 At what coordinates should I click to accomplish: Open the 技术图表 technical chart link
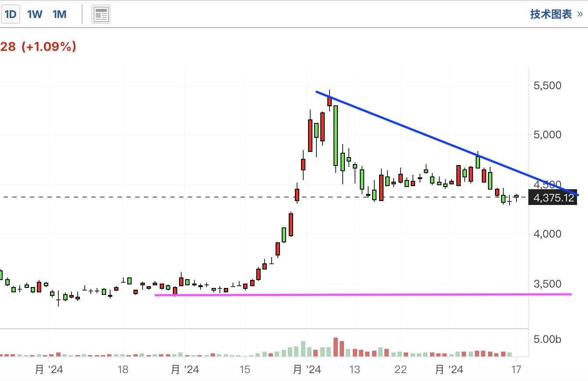point(556,14)
